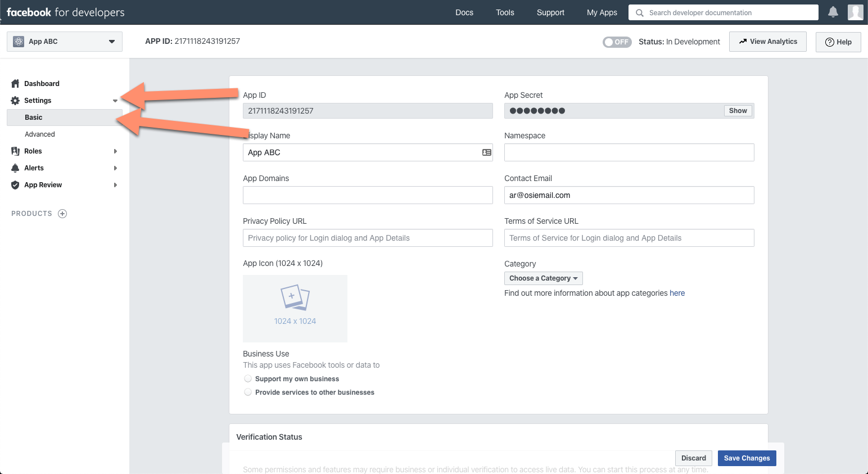Click the Dashboard home icon
Screen dimensions: 868x474
tap(15, 84)
